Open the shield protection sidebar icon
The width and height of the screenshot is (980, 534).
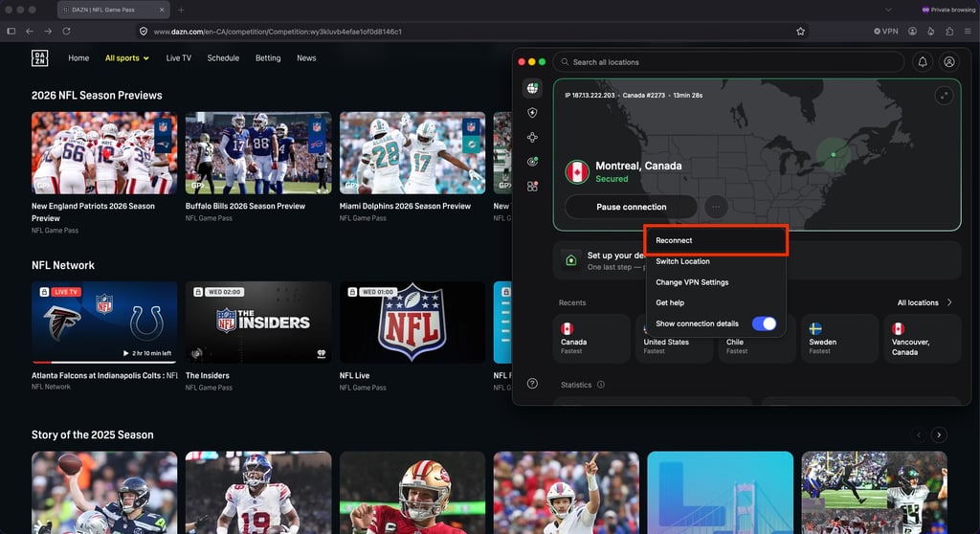tap(532, 113)
